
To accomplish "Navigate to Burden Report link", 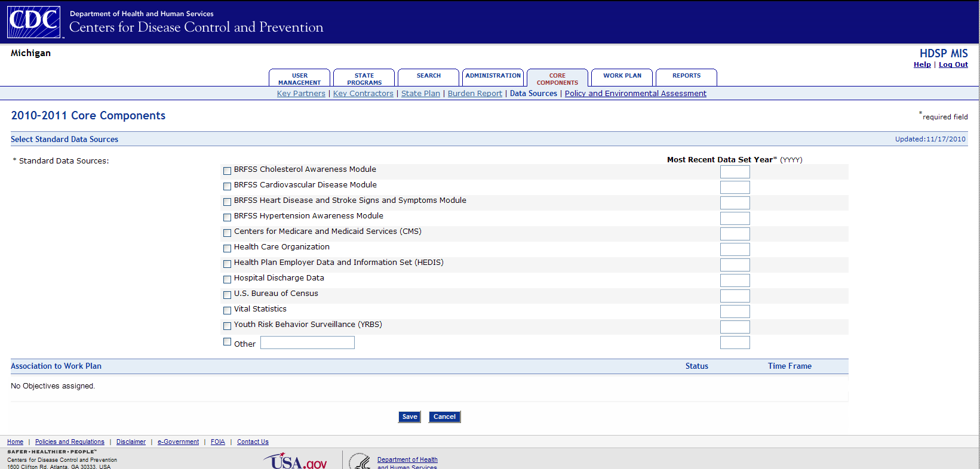I will [x=475, y=94].
